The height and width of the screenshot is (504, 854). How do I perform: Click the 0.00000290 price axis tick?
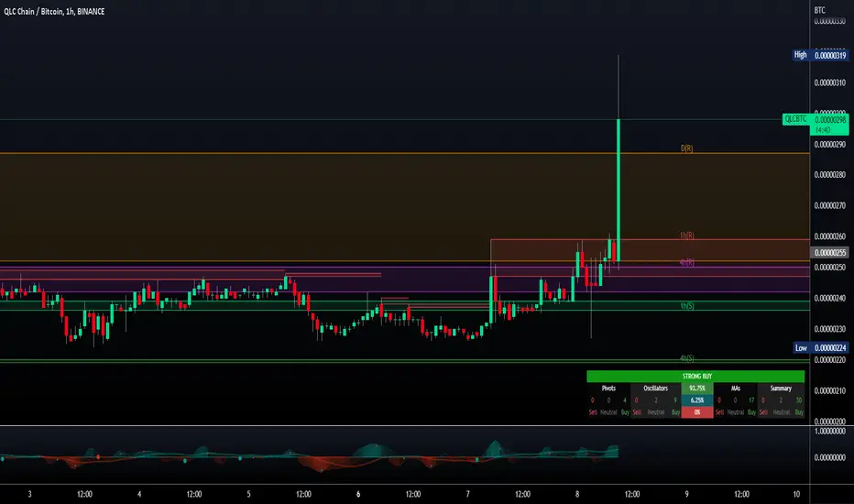point(829,145)
